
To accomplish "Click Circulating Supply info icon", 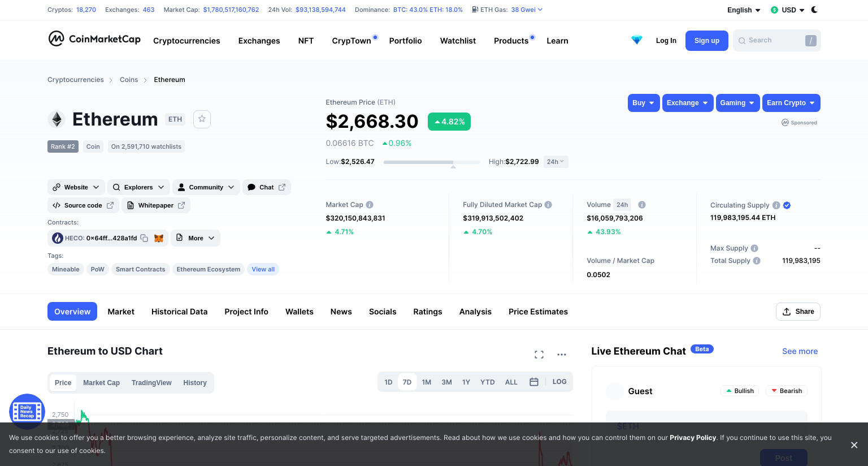I will tap(776, 205).
